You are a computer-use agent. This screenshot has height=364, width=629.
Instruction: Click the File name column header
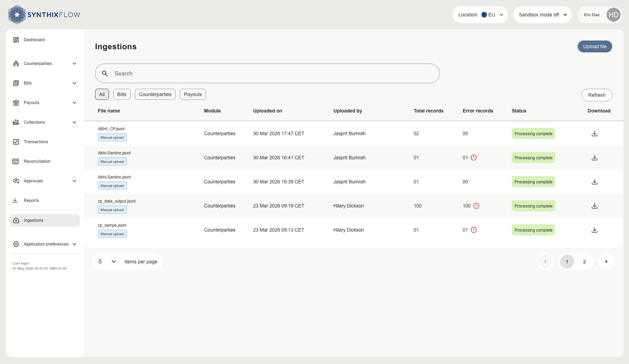pos(109,111)
